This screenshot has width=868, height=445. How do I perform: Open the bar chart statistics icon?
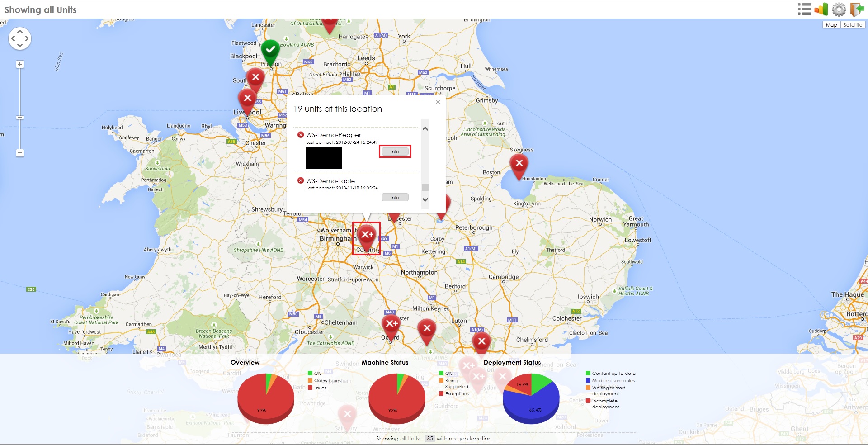tap(821, 9)
